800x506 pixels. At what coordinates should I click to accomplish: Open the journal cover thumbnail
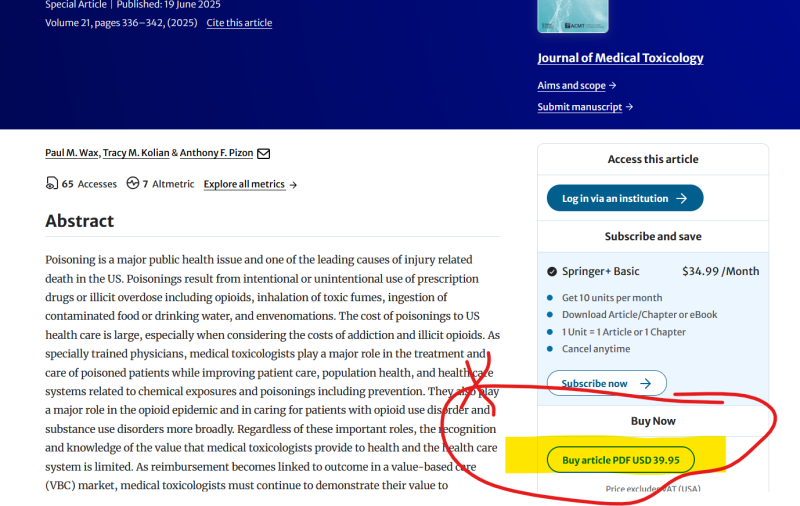click(x=572, y=15)
